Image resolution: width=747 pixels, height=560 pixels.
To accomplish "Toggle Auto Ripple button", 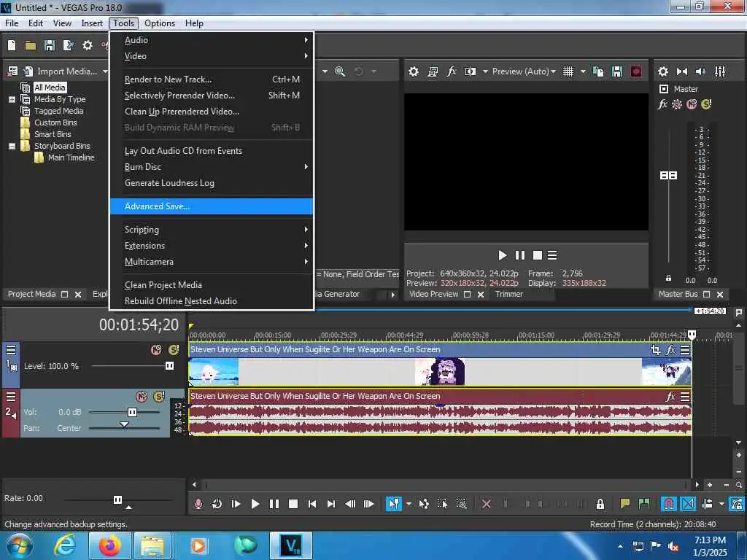I will [x=707, y=504].
